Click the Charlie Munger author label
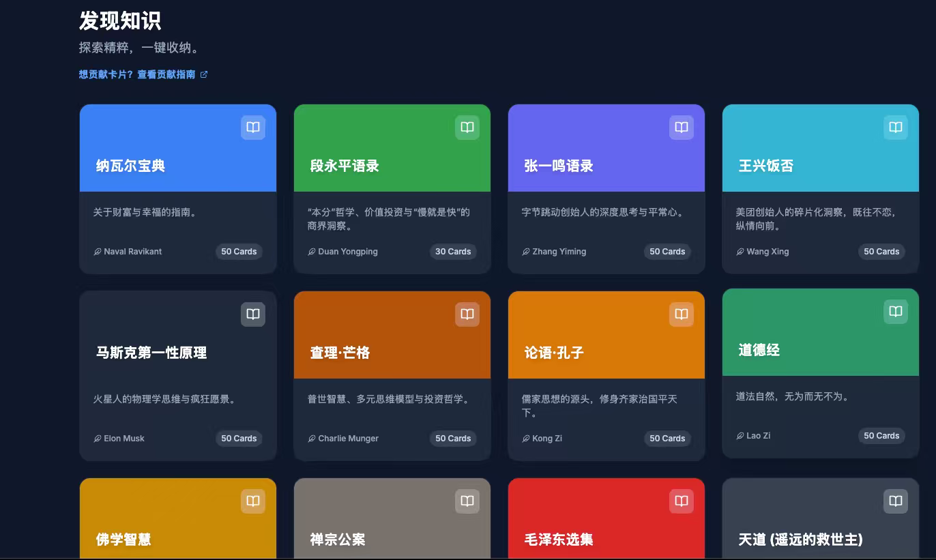 click(x=348, y=439)
